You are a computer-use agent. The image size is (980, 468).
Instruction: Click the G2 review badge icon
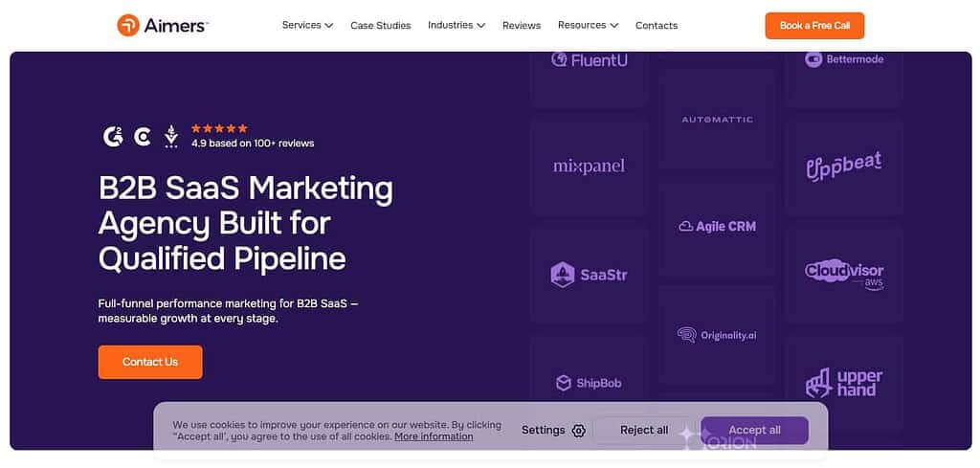click(x=113, y=136)
